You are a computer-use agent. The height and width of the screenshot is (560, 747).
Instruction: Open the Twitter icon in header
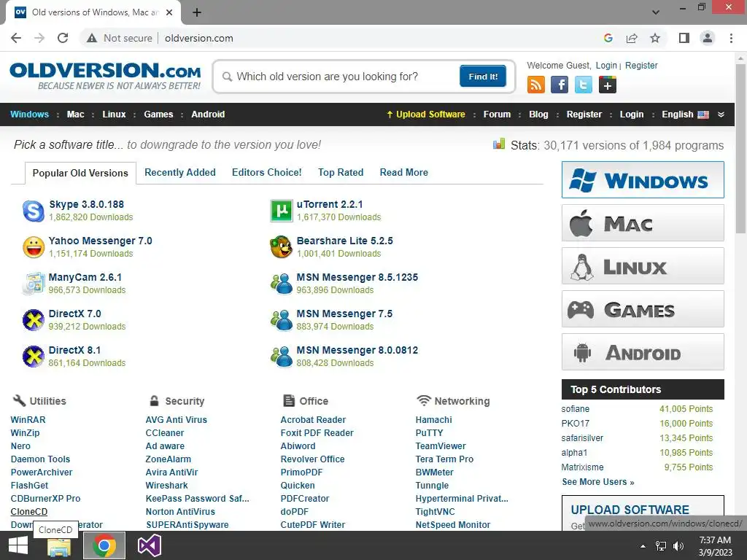(x=584, y=85)
